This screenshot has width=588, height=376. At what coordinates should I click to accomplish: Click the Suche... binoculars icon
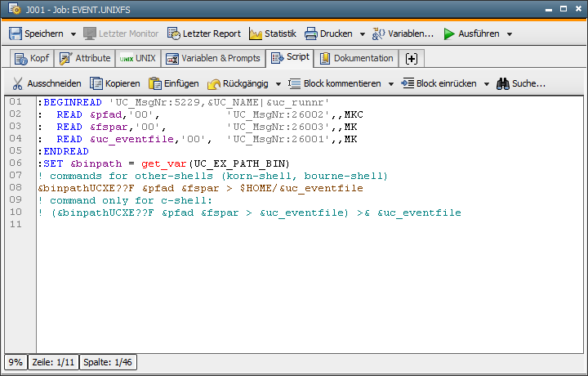click(x=503, y=83)
